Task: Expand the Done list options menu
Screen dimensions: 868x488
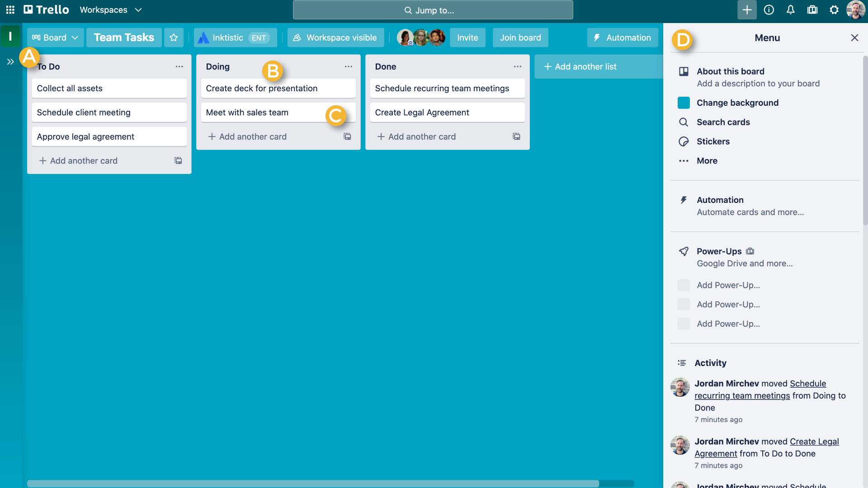Action: coord(518,67)
